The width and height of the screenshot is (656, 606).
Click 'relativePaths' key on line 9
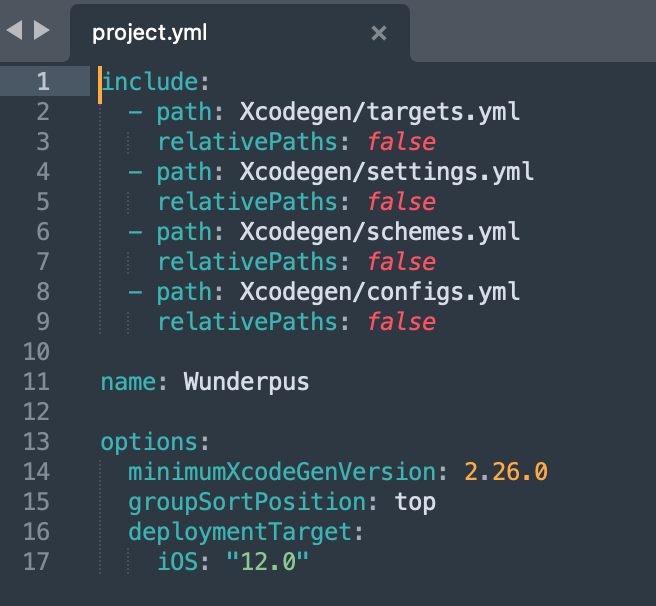[247, 322]
